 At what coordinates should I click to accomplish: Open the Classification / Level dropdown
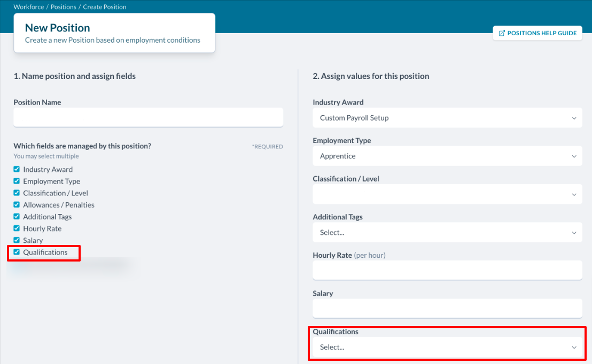pos(447,194)
